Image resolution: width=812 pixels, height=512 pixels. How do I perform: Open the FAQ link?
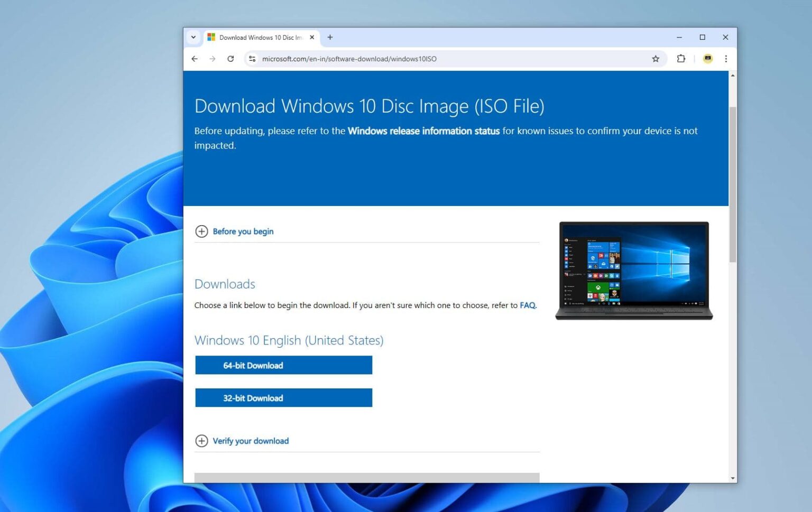(527, 305)
